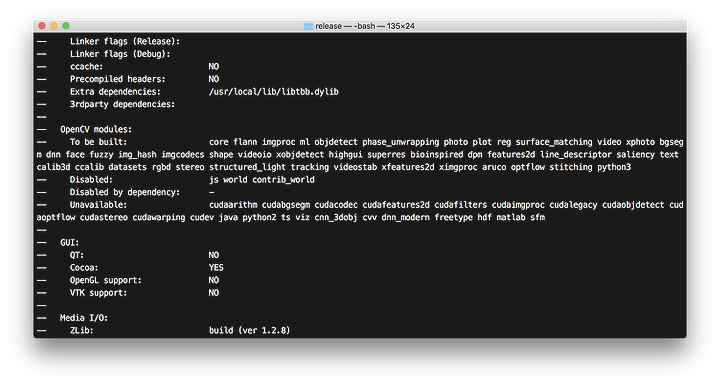Click the 'Disabled:' label
Screen dimensions: 720x386
(91, 179)
